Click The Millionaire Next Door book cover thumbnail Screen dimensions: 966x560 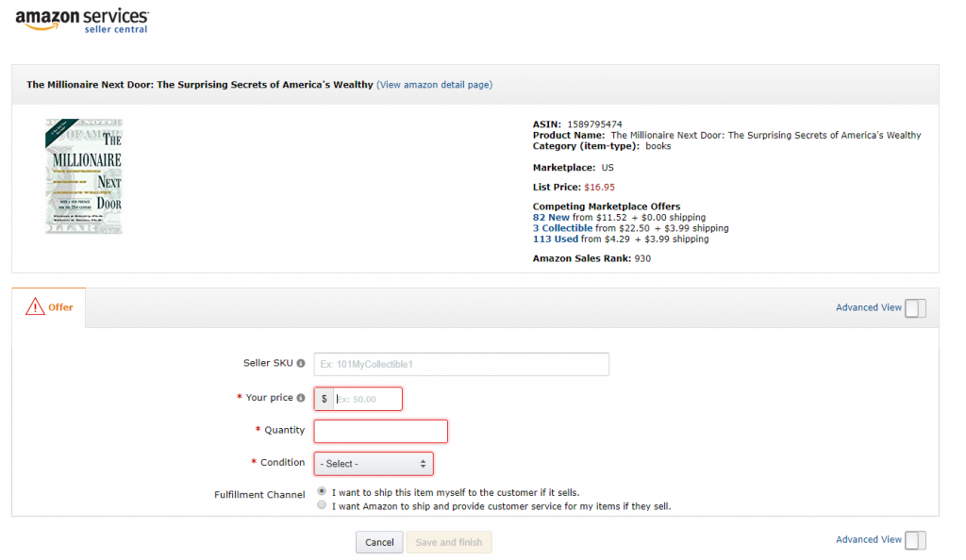(x=84, y=176)
